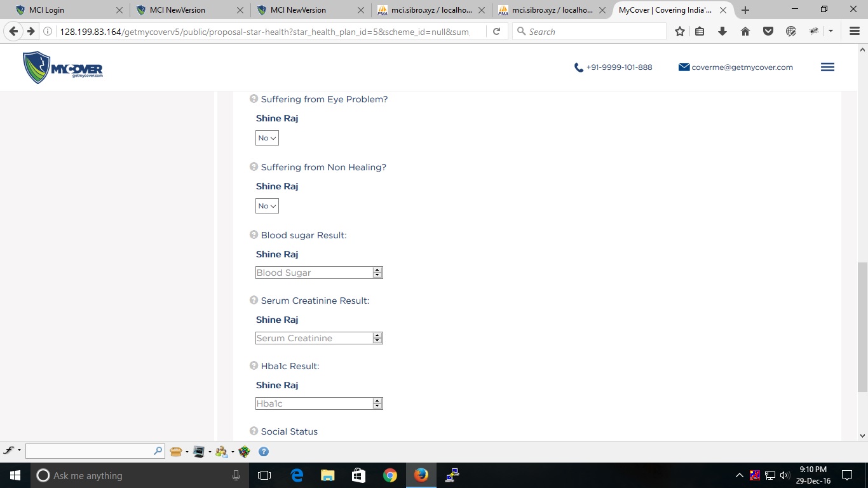Click the Blood Sugar stepper arrows

[377, 273]
